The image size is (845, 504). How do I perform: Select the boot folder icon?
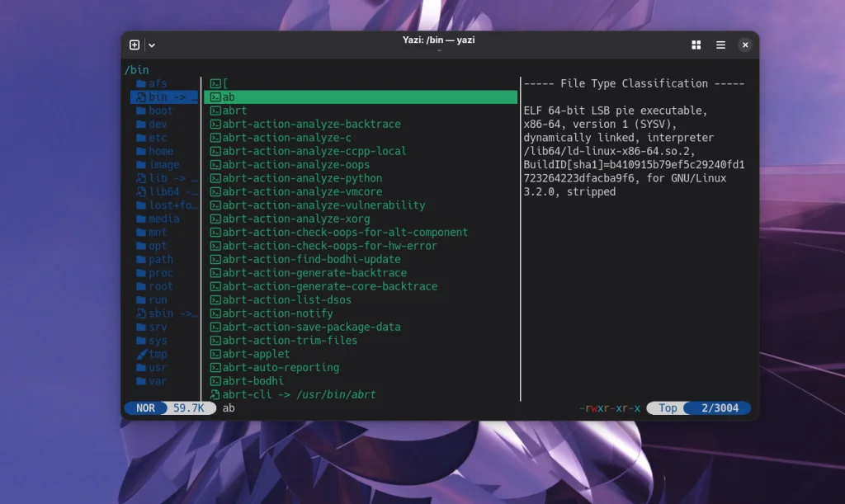click(x=141, y=111)
